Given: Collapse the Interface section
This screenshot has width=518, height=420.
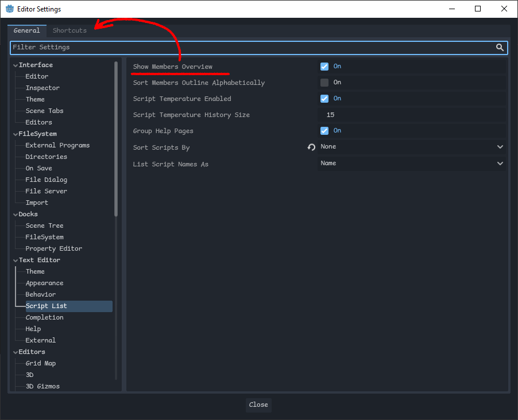Looking at the screenshot, I should point(16,64).
